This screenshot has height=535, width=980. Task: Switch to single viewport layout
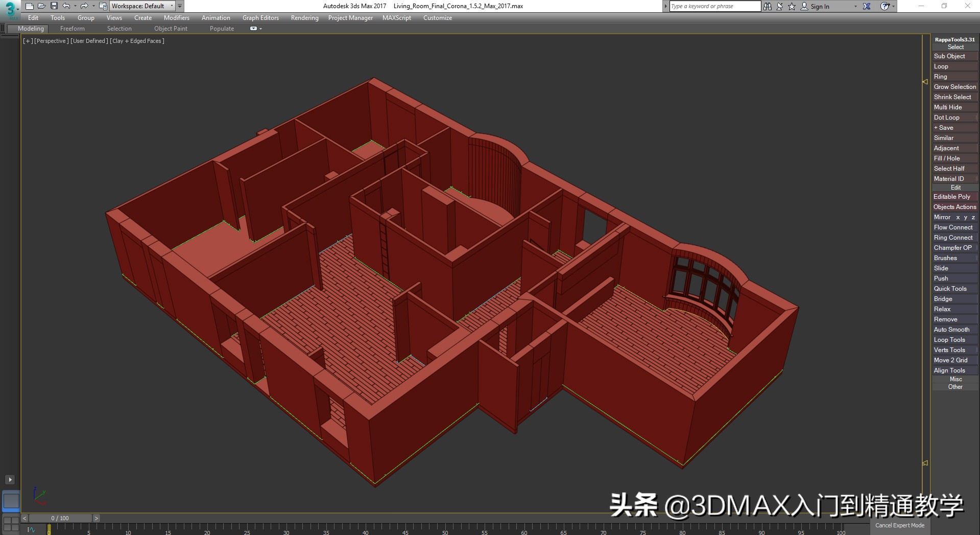tap(11, 501)
